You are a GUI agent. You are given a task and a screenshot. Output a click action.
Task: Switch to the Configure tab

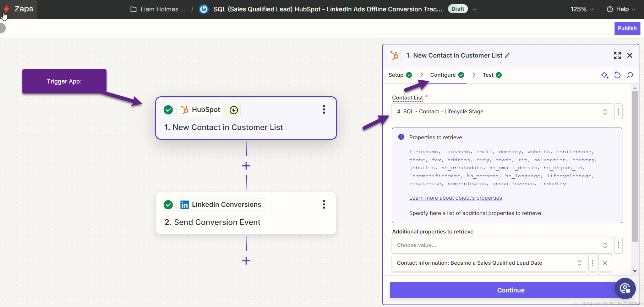tap(447, 75)
